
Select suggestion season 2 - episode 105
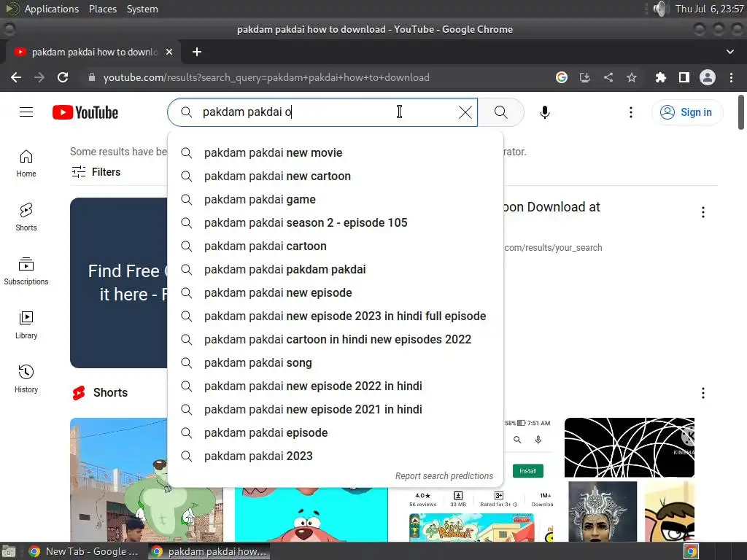pos(336,223)
